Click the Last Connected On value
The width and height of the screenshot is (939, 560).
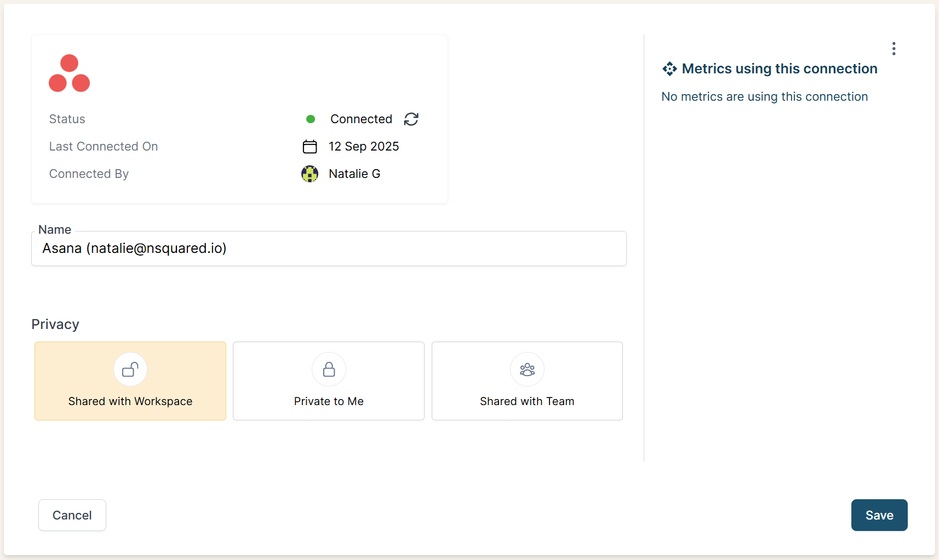[364, 146]
